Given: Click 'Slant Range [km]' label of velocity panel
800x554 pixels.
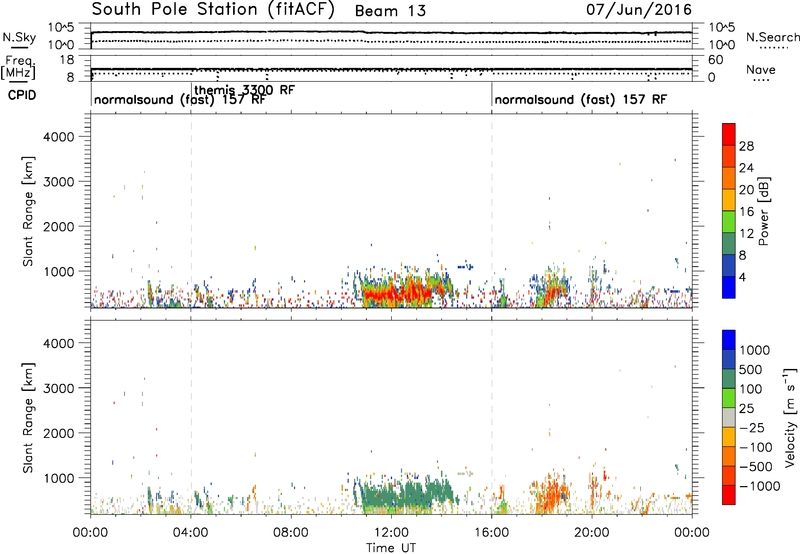Looking at the screenshot, I should coord(29,417).
